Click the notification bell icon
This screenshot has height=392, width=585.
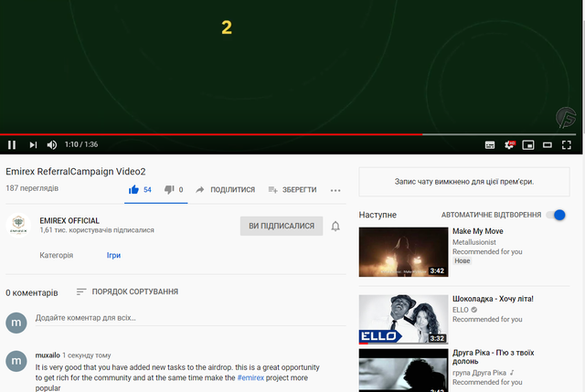pos(335,227)
